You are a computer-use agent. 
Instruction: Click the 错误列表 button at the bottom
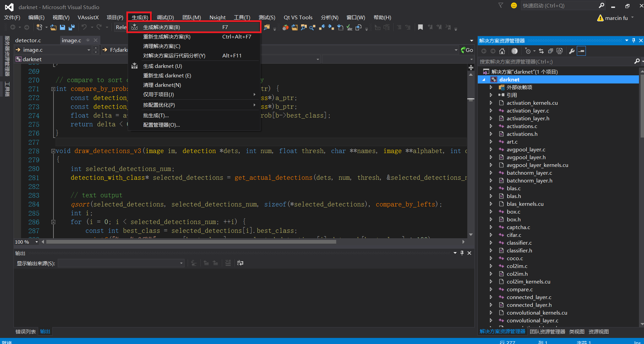tap(25, 331)
